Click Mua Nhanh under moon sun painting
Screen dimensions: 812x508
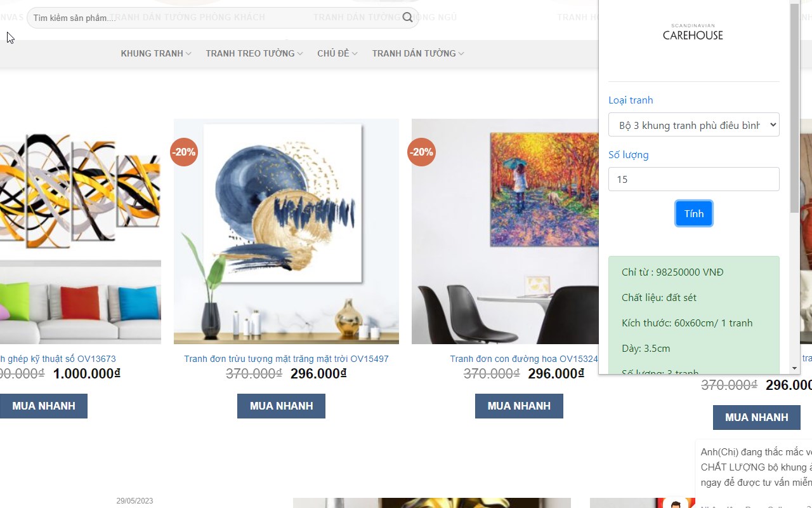point(281,406)
